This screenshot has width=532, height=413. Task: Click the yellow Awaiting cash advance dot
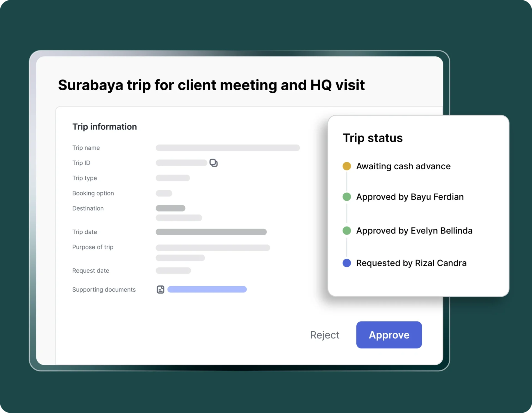point(347,166)
